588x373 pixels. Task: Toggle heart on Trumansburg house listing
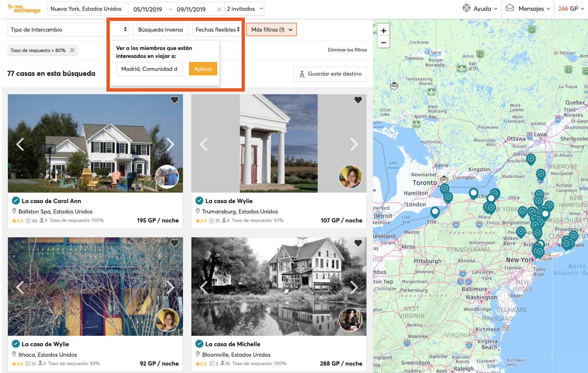[x=358, y=100]
